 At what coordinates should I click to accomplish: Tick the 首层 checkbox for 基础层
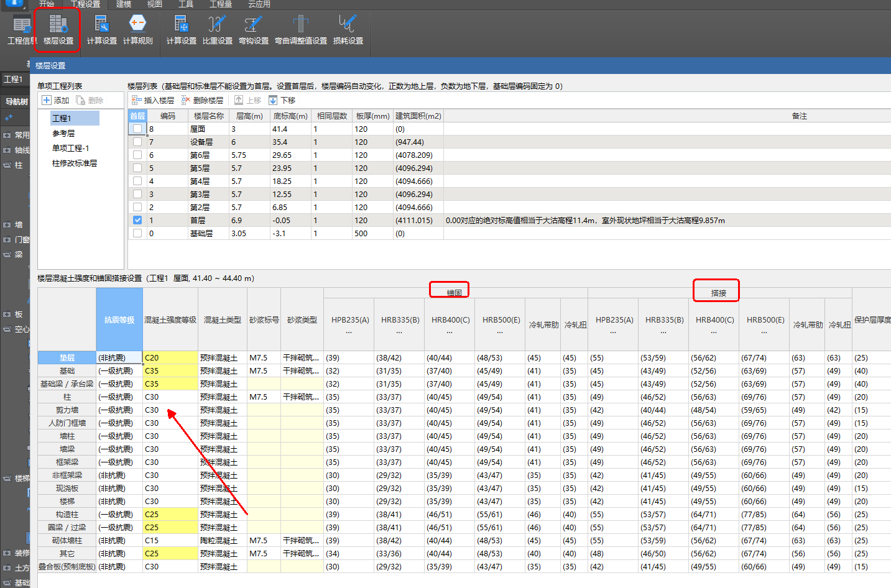[x=137, y=233]
